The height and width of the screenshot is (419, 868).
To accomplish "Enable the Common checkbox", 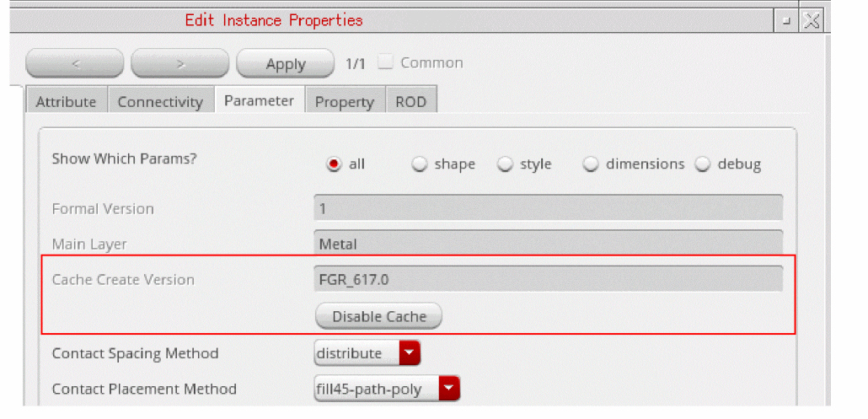I will coord(386,62).
